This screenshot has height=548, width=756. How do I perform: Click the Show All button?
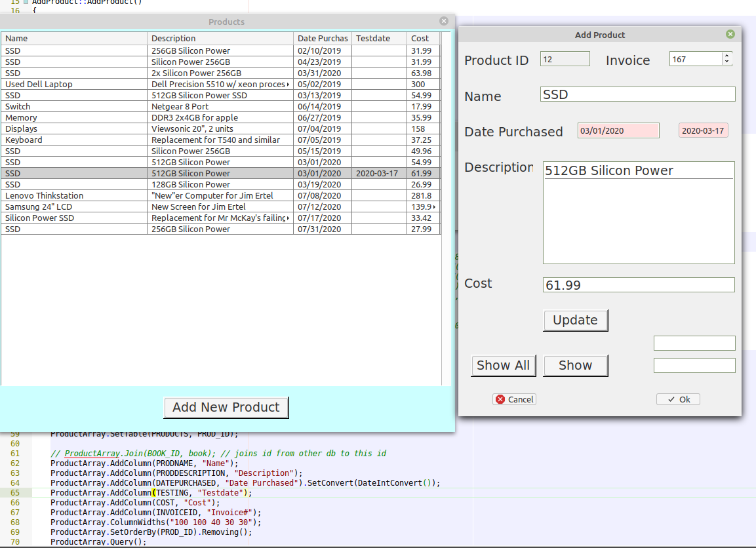[x=503, y=366]
